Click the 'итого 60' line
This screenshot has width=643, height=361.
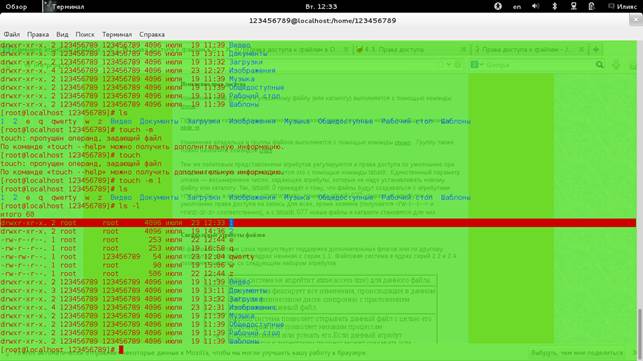[17, 214]
